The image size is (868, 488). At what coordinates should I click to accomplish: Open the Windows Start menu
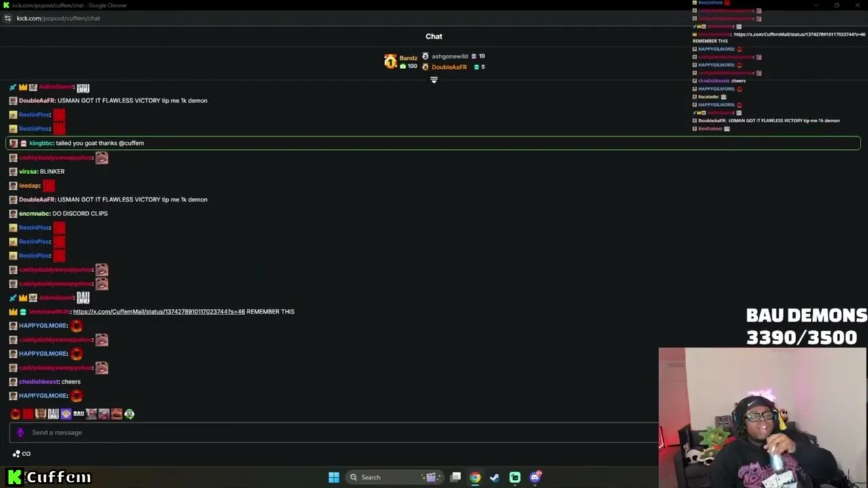[334, 477]
